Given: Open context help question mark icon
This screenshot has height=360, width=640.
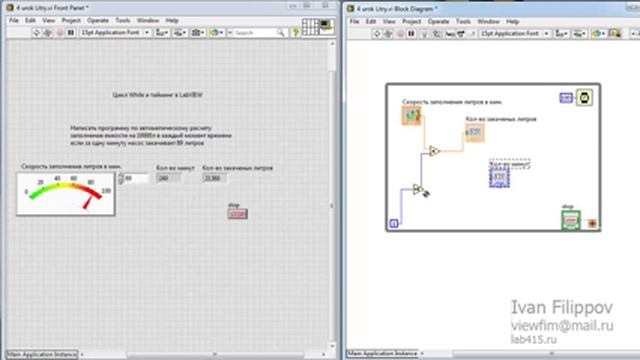Looking at the screenshot, I should click(296, 33).
